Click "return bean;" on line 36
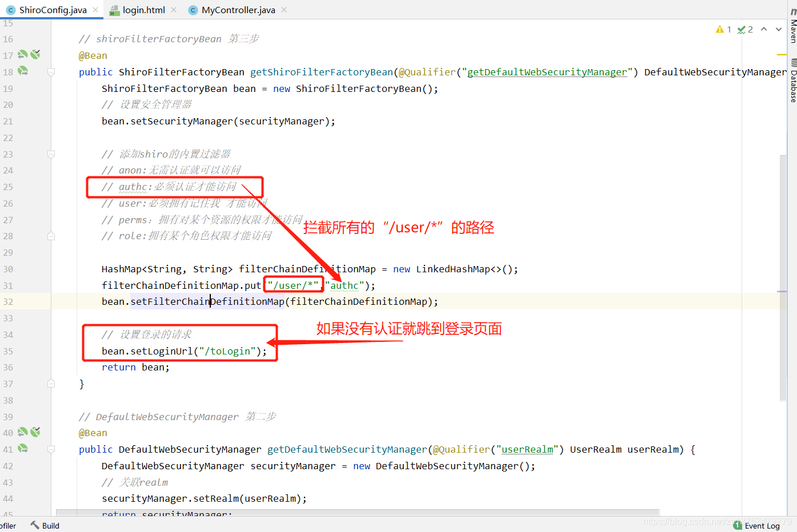Viewport: 797px width, 532px height. pyautogui.click(x=135, y=367)
